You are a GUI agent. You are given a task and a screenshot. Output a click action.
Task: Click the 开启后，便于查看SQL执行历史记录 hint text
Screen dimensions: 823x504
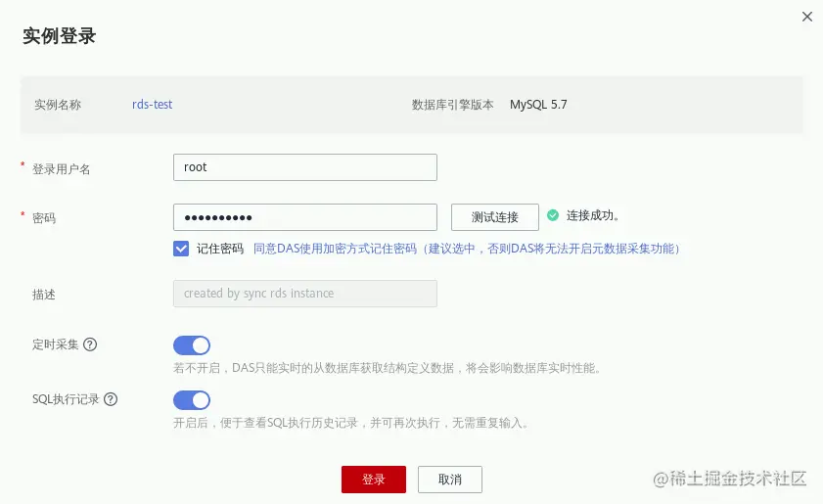(350, 423)
